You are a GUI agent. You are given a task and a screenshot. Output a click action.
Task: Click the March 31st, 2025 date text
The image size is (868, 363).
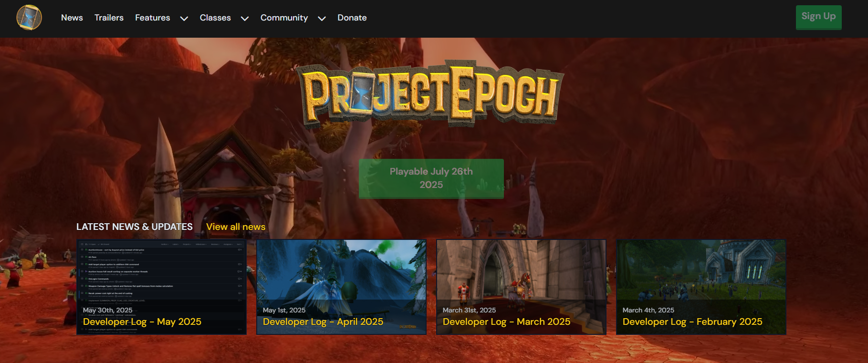[x=469, y=310]
